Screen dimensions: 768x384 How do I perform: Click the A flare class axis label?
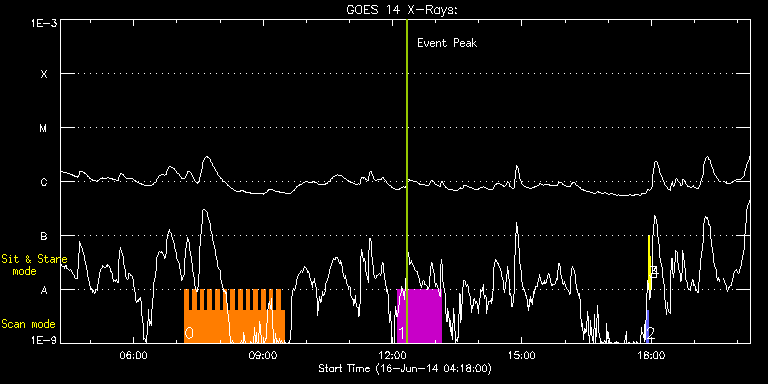click(44, 290)
